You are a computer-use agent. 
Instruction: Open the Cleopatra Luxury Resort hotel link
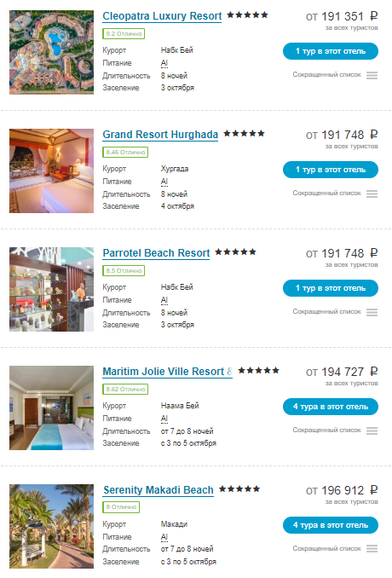pyautogui.click(x=162, y=16)
